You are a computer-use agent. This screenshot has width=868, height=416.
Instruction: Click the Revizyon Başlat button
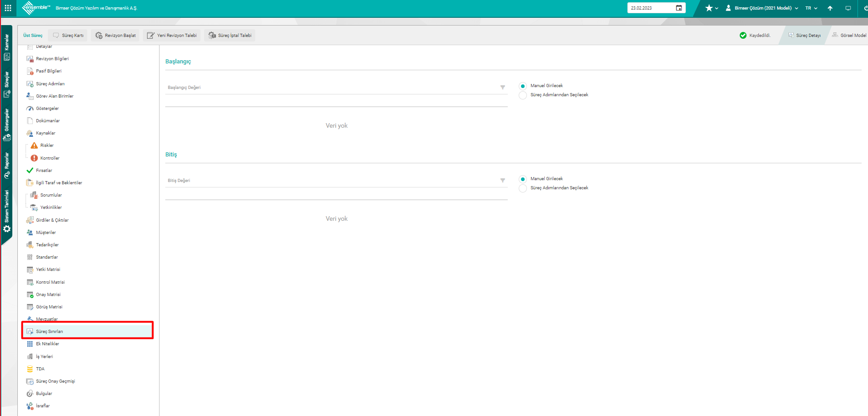[x=116, y=36]
